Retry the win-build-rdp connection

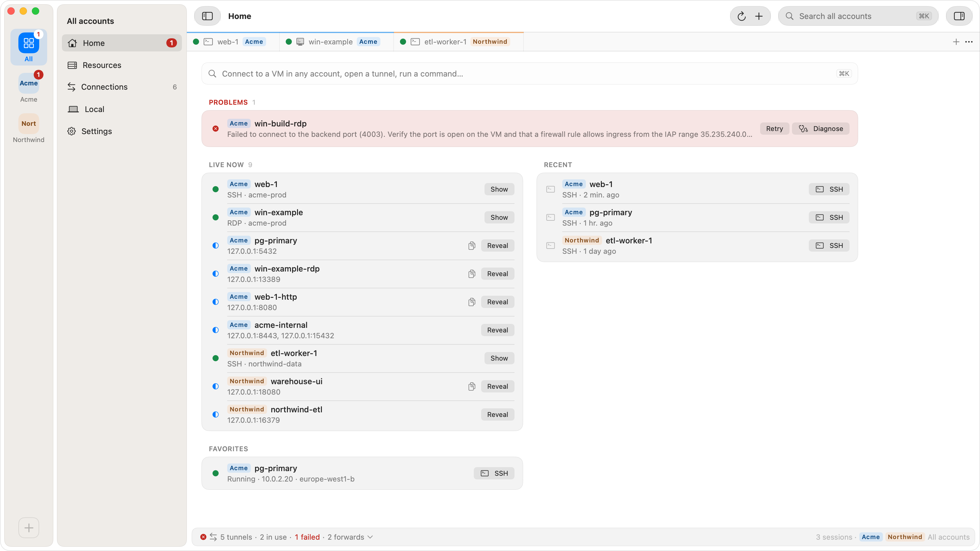(774, 129)
